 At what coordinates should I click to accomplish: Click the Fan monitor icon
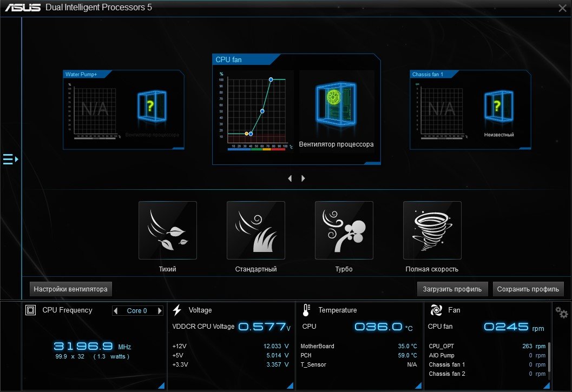(x=436, y=310)
